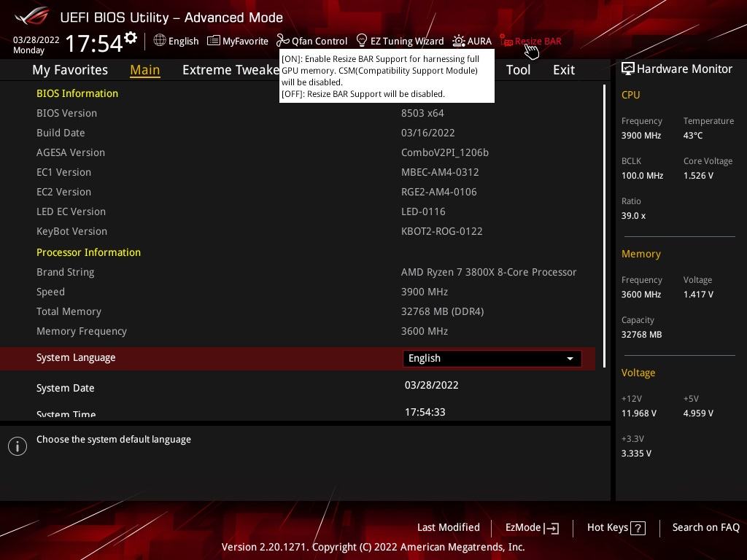747x560 pixels.
Task: Select the Main tab
Action: [145, 70]
